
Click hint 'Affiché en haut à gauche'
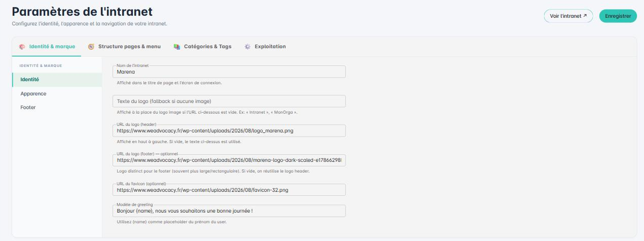pyautogui.click(x=179, y=142)
